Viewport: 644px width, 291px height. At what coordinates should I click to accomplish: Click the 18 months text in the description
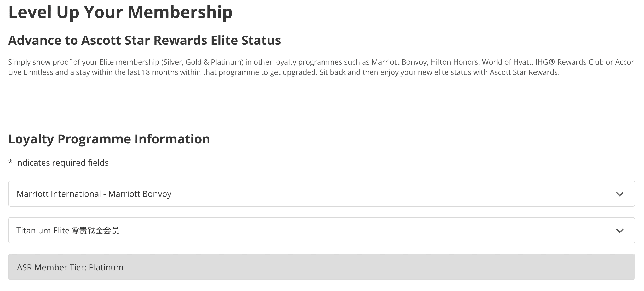(x=156, y=72)
